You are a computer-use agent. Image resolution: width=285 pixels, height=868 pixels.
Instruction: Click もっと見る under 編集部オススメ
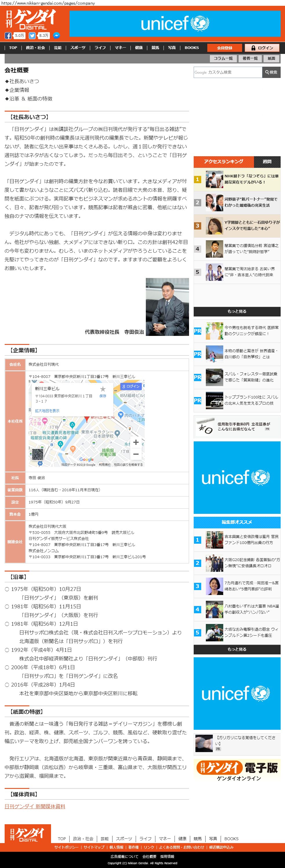237,649
